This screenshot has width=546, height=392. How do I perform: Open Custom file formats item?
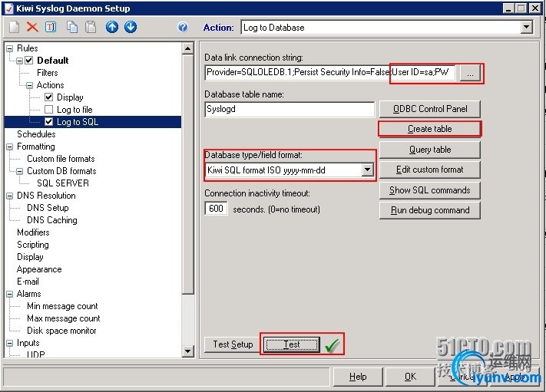(x=61, y=159)
